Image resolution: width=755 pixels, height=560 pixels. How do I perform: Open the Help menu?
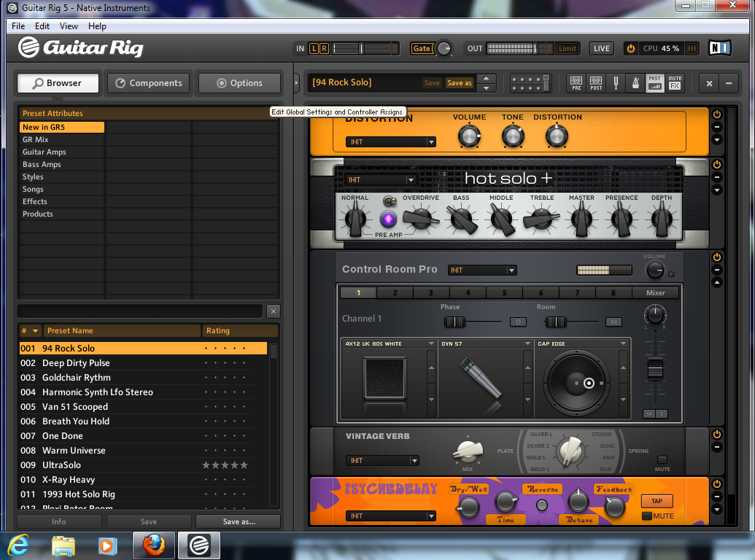tap(97, 26)
